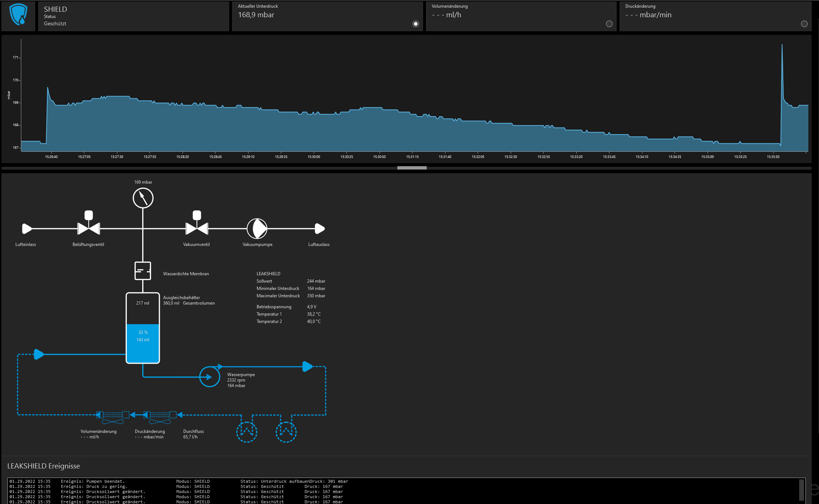Click the Volumenänderung flow sensor icon
819x504 pixels.
113,415
